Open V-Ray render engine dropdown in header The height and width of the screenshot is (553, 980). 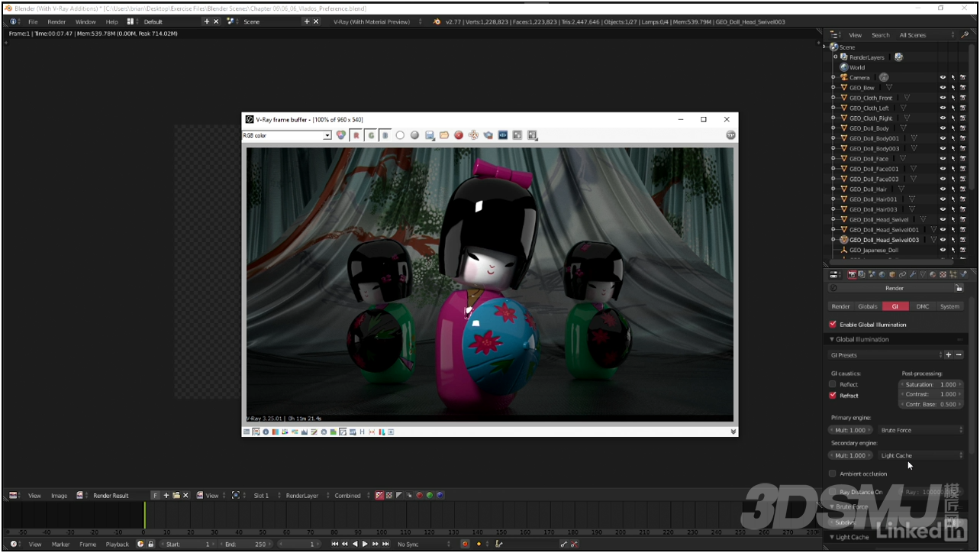377,21
